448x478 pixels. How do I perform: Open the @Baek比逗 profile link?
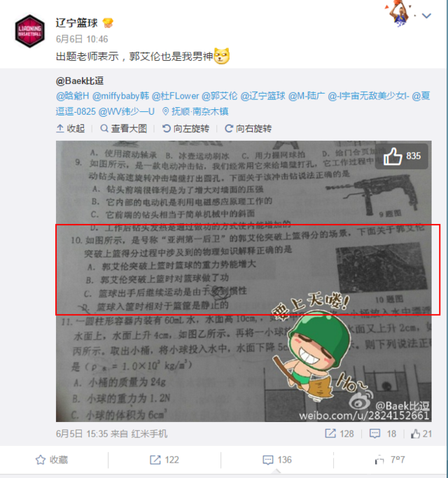(x=80, y=80)
